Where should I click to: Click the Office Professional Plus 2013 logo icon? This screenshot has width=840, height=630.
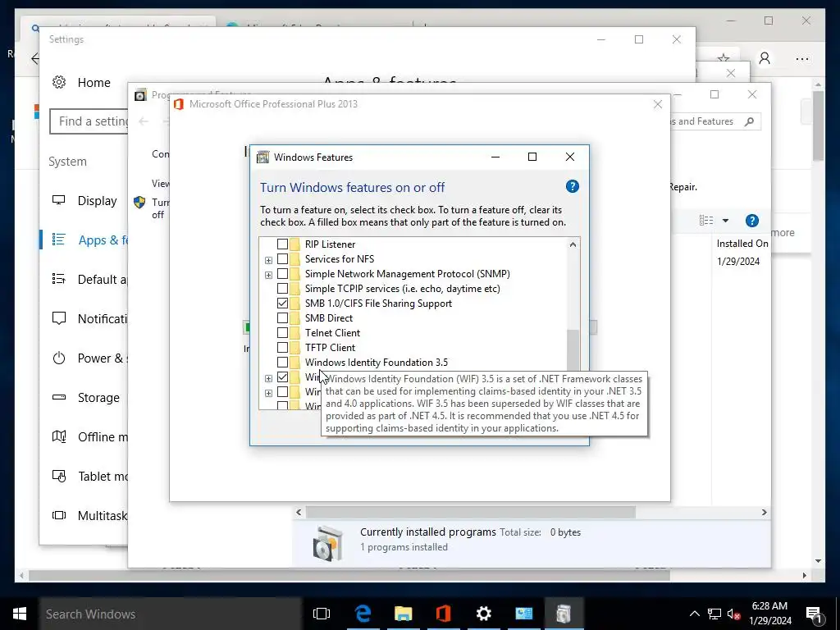(179, 104)
